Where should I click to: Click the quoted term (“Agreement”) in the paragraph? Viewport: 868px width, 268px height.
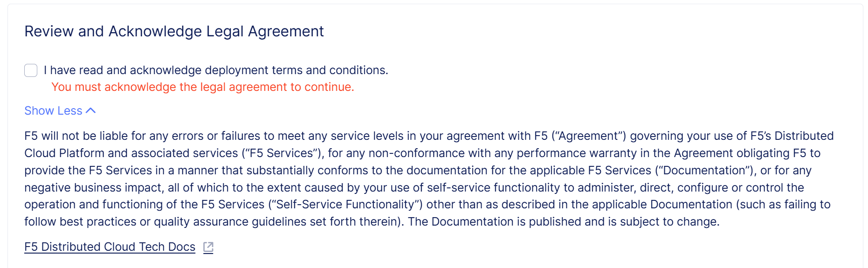[x=589, y=136]
